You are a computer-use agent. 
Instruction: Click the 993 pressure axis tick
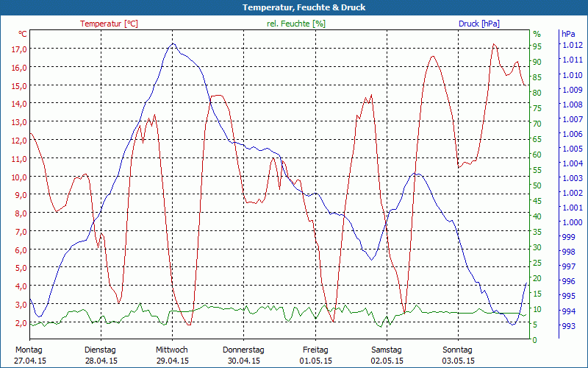(571, 325)
